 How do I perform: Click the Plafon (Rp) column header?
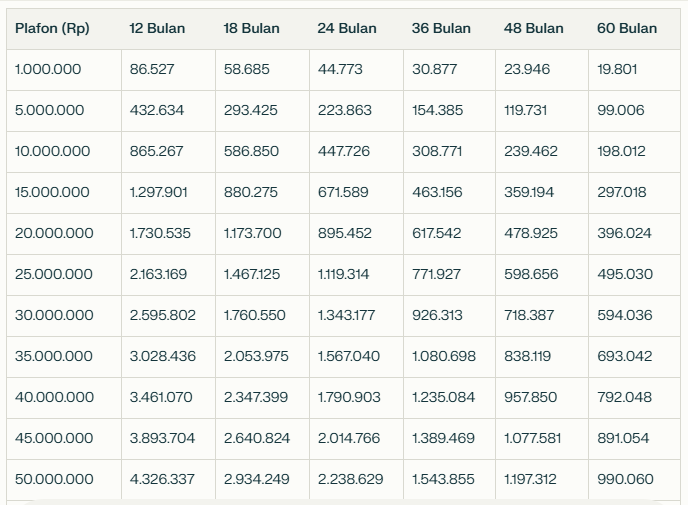point(52,28)
